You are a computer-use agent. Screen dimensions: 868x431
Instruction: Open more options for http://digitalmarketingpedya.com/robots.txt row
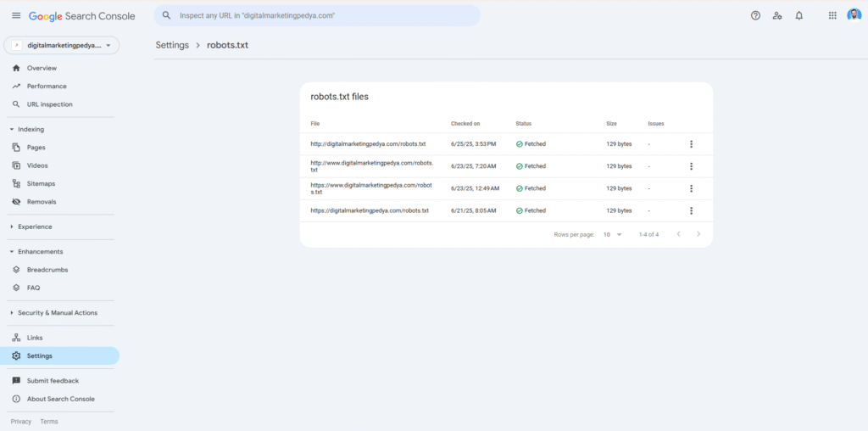pyautogui.click(x=691, y=144)
